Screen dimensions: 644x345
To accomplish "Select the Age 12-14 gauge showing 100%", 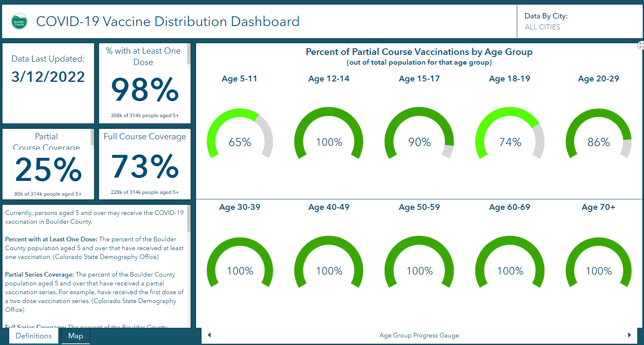I will coord(329,133).
